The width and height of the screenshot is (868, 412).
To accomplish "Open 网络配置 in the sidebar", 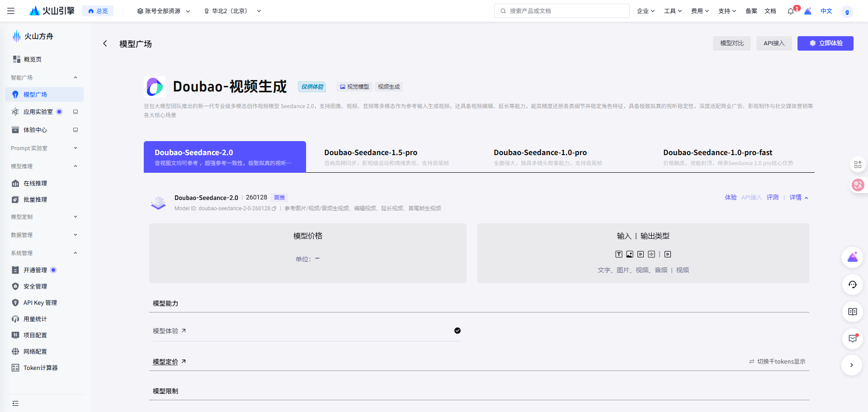I will pos(44,351).
